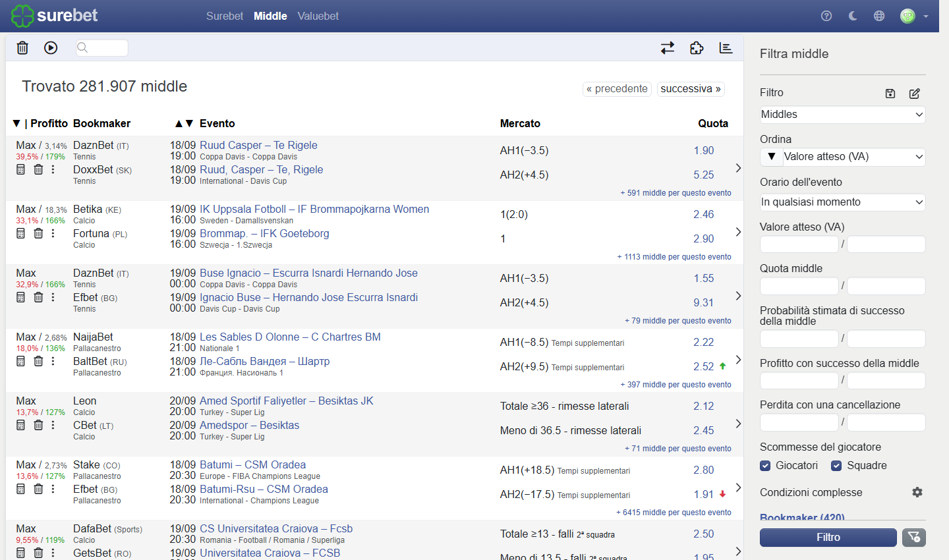The height and width of the screenshot is (560, 949).
Task: Toggle dark mode moon icon
Action: [x=853, y=16]
